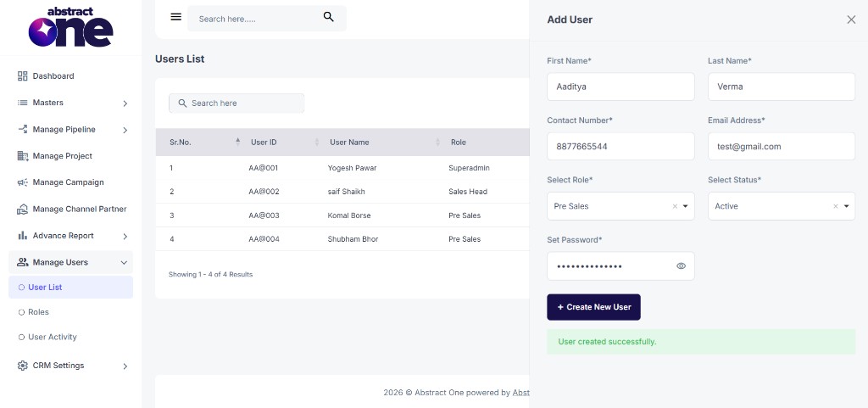Expand the CRM Settings chevron

(125, 366)
